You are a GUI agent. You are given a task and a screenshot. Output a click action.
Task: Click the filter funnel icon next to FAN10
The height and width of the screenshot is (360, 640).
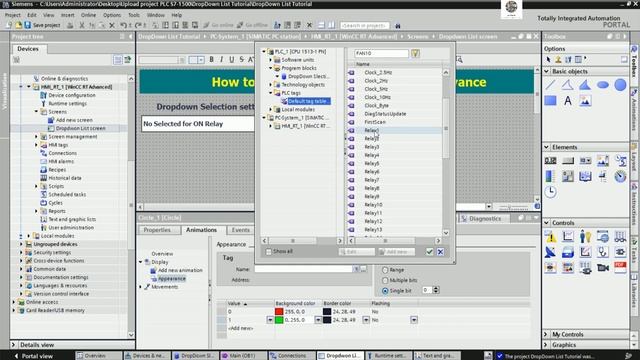415,53
